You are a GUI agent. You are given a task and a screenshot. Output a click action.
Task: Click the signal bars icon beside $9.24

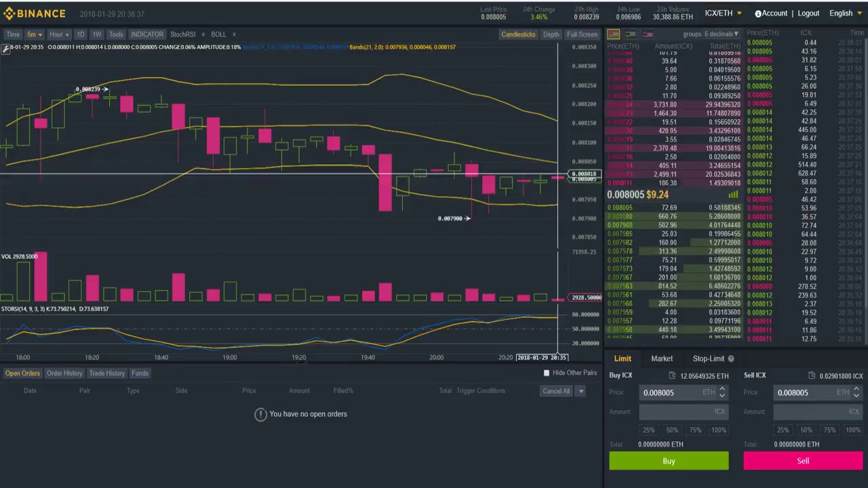[x=733, y=195]
